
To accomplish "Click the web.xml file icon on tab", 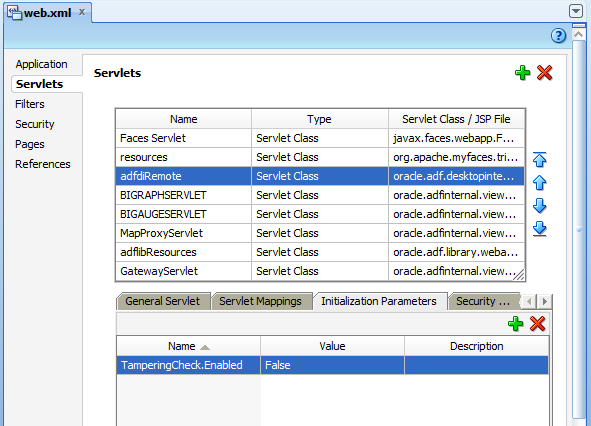I will pos(15,12).
